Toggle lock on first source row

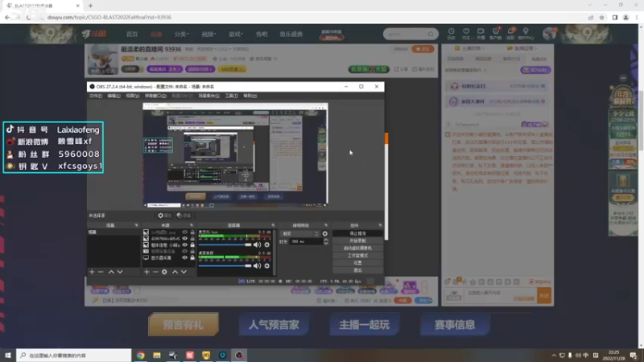[192, 232]
